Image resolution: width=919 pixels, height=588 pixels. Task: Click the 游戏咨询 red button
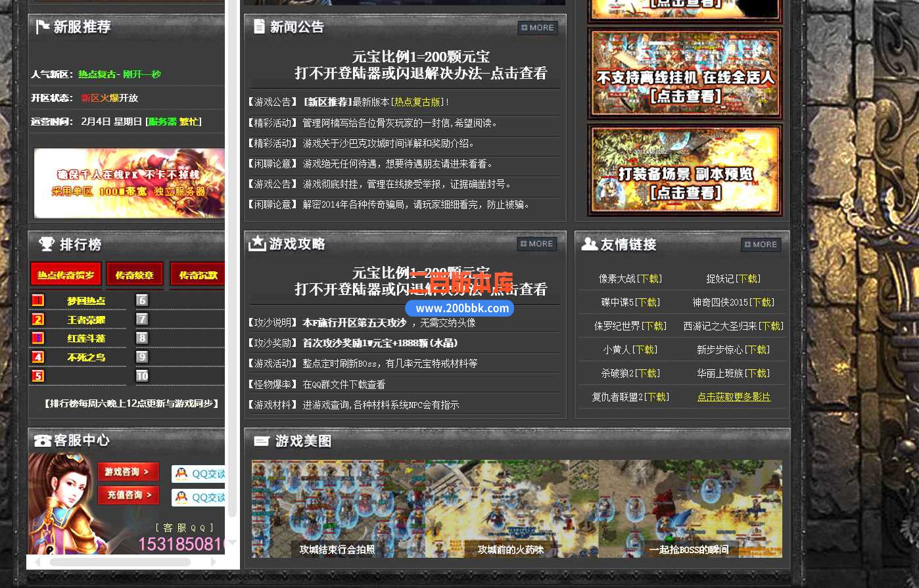[128, 472]
